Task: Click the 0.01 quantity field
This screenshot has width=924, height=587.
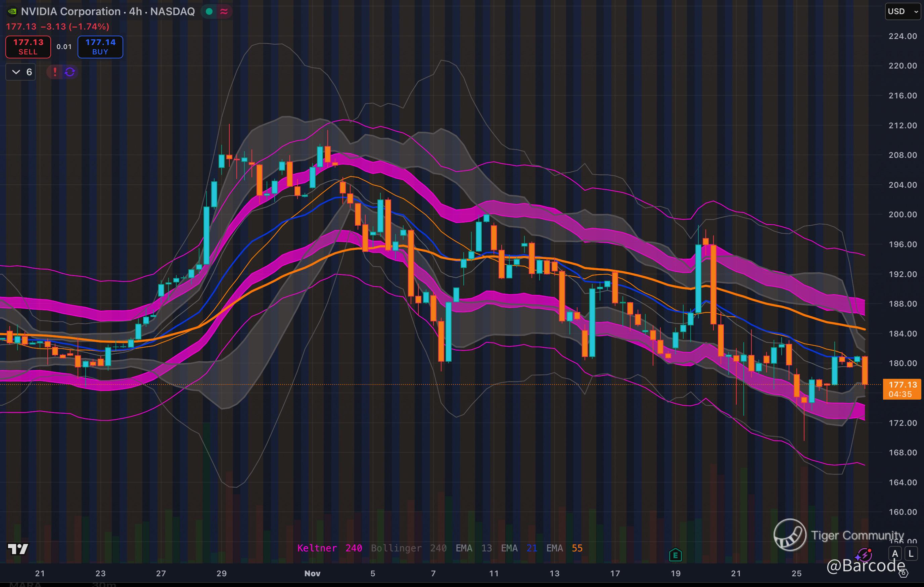Action: [x=64, y=47]
